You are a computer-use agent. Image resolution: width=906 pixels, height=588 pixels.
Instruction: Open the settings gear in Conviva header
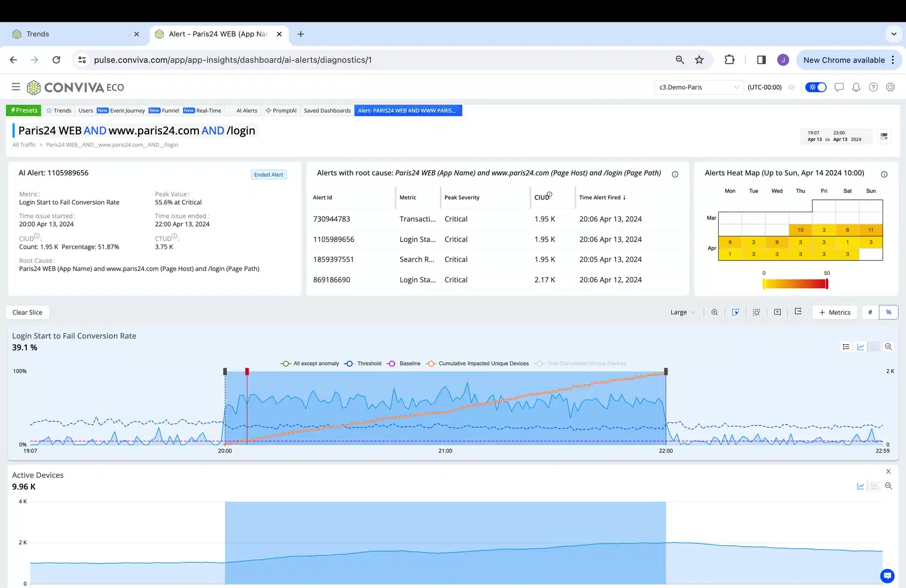click(890, 87)
